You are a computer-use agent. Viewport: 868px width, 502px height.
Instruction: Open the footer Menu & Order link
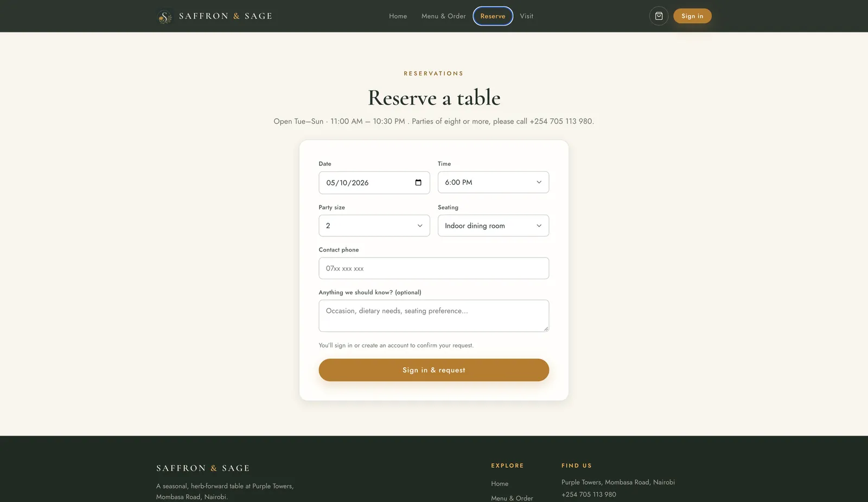pos(512,498)
